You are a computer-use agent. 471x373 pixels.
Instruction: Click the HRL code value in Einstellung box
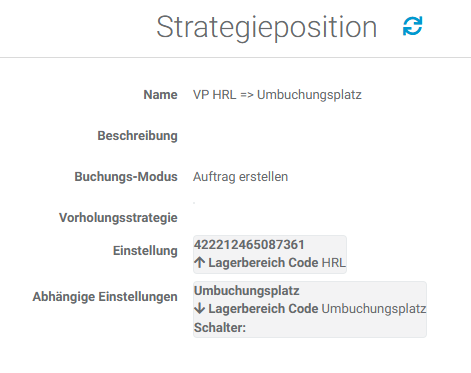point(334,263)
